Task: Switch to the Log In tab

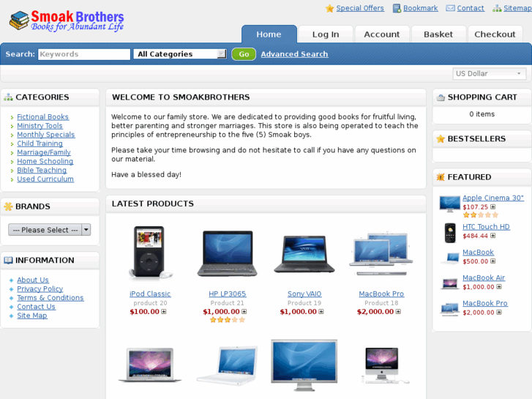Action: coord(326,34)
